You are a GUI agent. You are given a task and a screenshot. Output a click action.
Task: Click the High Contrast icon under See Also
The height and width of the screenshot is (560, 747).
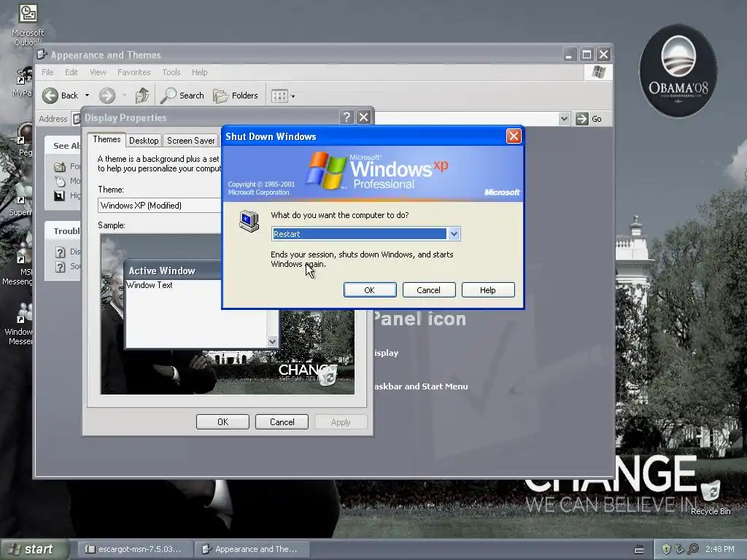(x=59, y=195)
